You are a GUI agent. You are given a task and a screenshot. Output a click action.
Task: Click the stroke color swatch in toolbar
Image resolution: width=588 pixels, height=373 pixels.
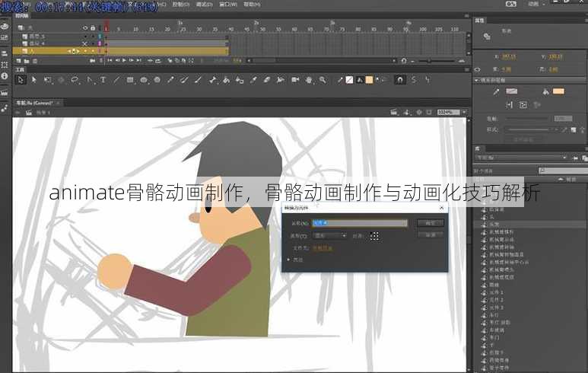[x=349, y=80]
